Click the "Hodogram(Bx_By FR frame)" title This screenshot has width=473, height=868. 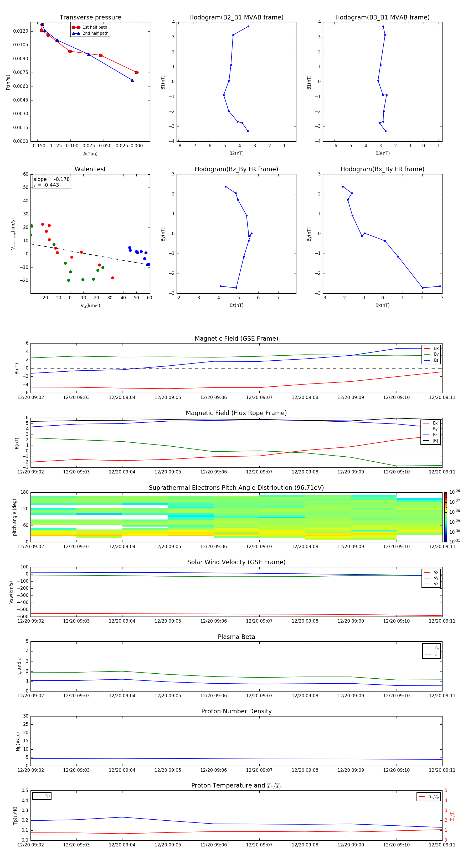tap(382, 169)
